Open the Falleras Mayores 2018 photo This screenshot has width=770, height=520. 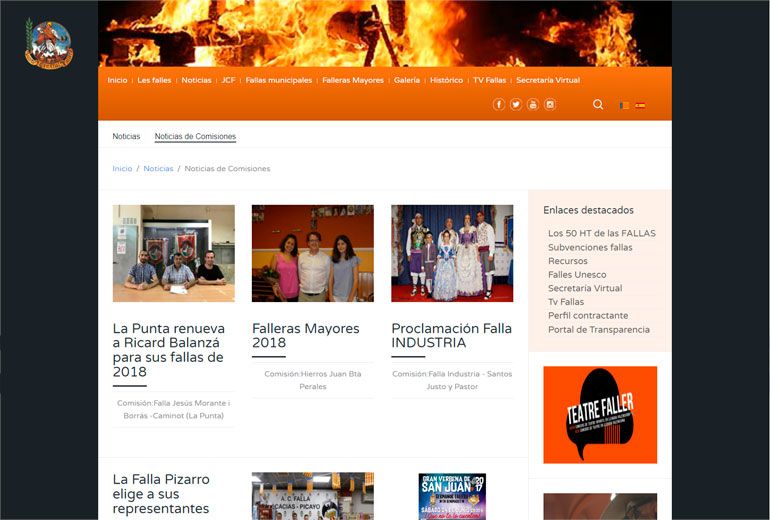pyautogui.click(x=312, y=253)
